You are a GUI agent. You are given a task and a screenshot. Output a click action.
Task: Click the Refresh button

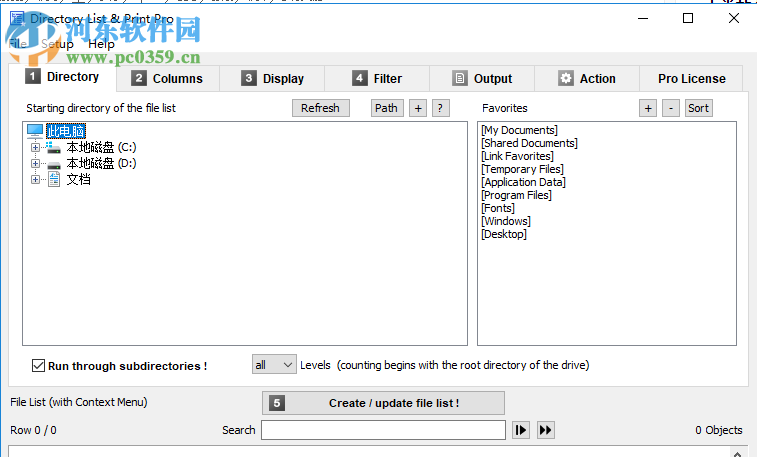click(x=321, y=108)
